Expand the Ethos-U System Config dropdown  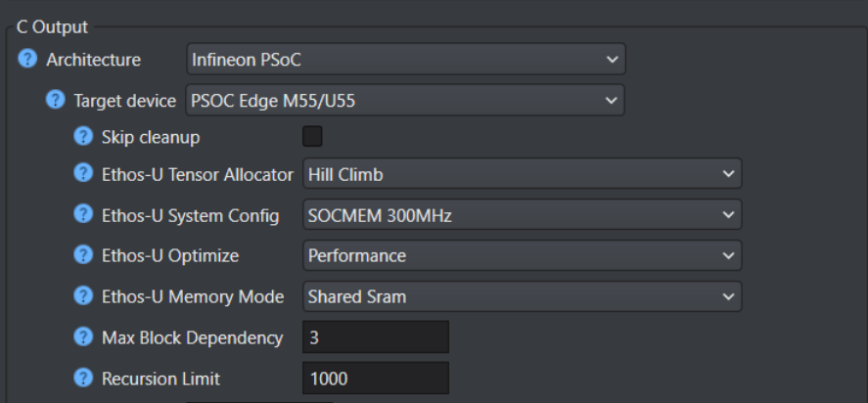522,215
